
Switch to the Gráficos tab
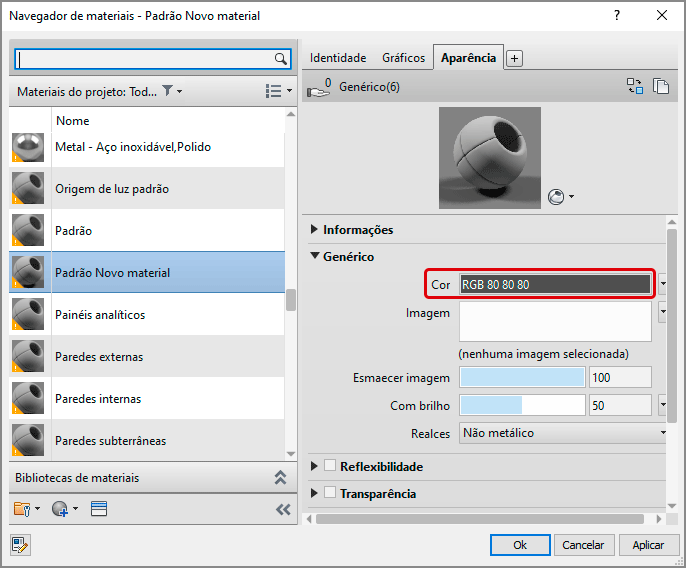click(x=403, y=58)
